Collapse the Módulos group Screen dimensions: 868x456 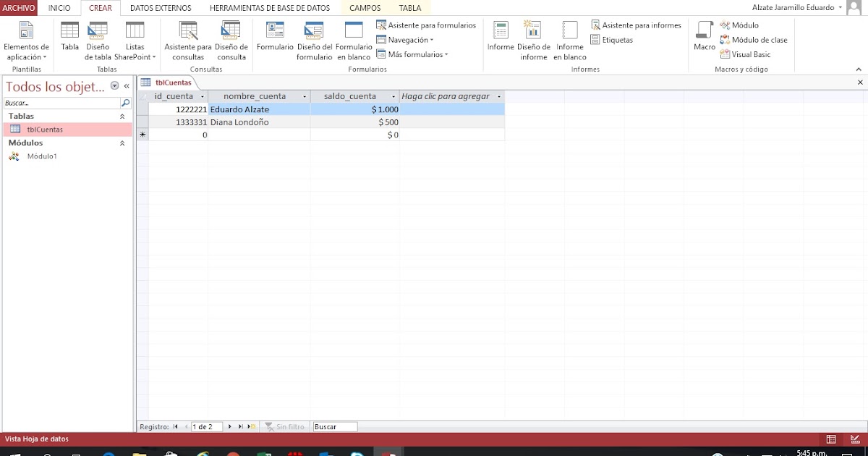(x=122, y=143)
